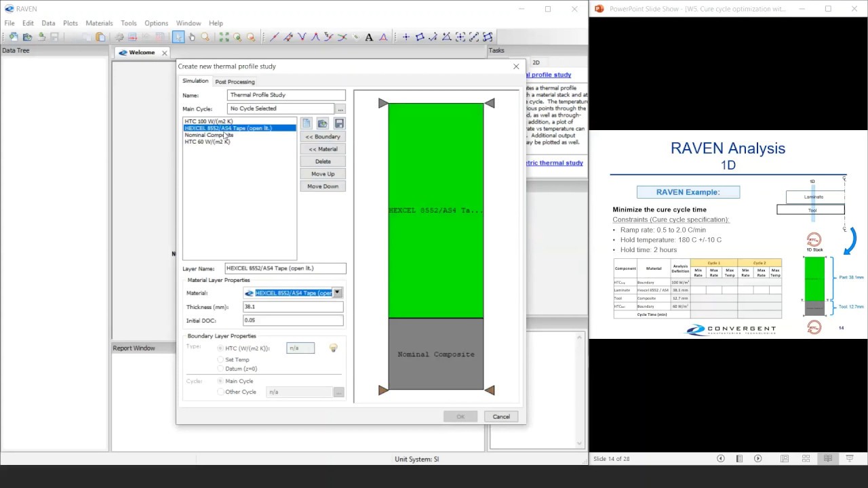The height and width of the screenshot is (488, 868).
Task: Click gray Nominal Composite layer in preview
Action: [436, 354]
